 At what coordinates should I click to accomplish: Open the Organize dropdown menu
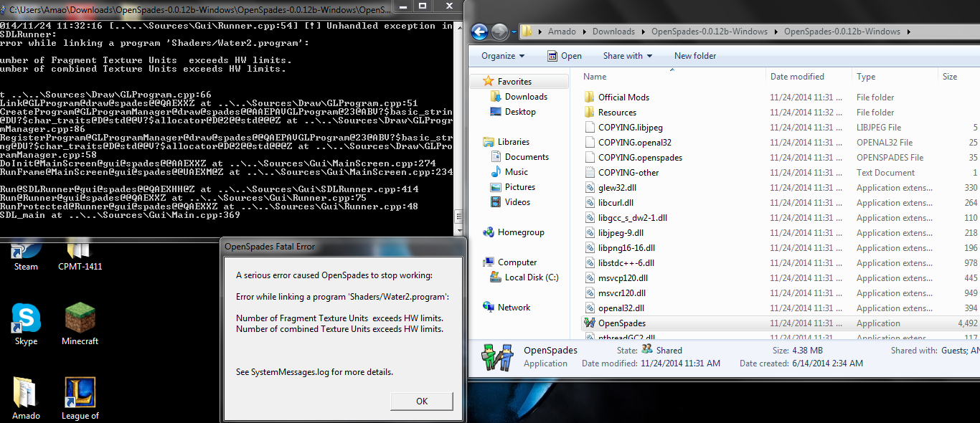[x=502, y=56]
